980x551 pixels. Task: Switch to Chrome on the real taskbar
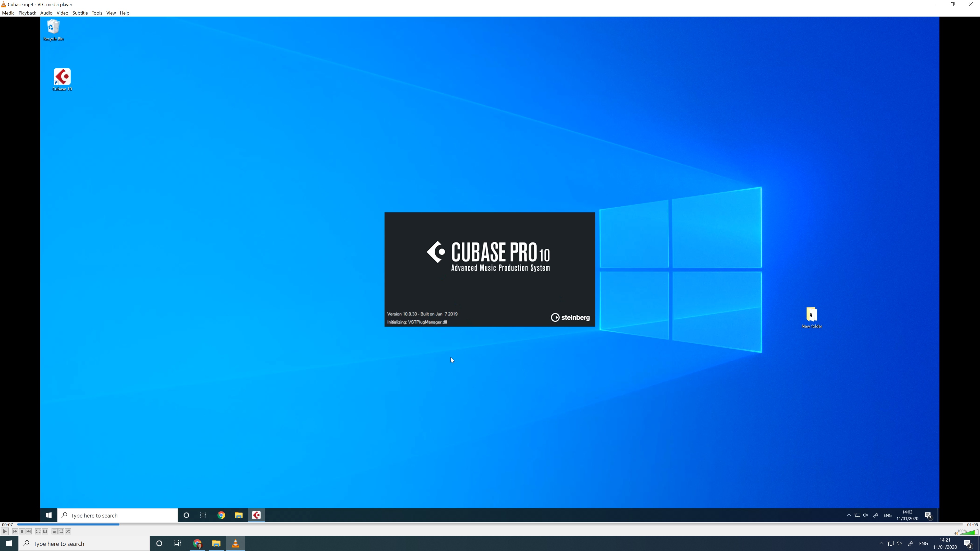[x=198, y=543]
